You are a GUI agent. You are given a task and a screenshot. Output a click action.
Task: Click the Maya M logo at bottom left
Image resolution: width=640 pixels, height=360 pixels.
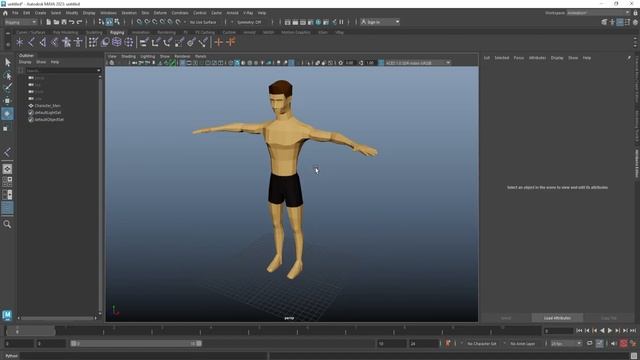tap(7, 315)
